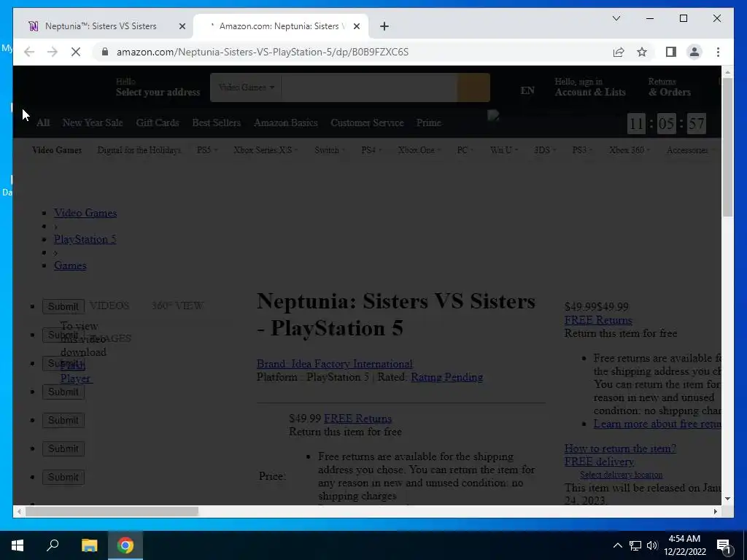Open the Rating Pending link

pos(447,377)
